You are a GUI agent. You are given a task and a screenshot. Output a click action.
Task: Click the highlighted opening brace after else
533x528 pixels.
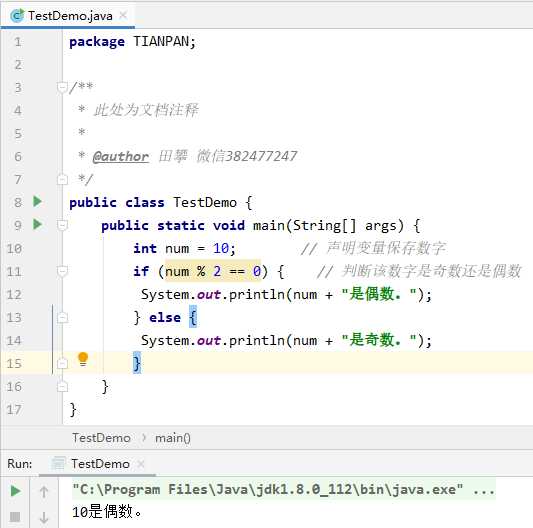pos(193,317)
